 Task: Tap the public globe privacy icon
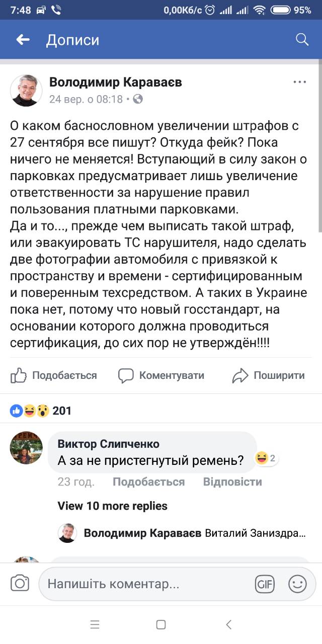(137, 99)
